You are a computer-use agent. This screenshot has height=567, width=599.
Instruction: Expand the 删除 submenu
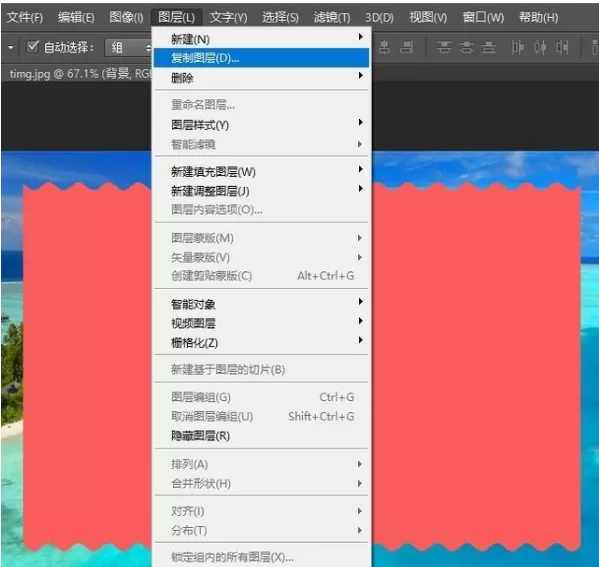[x=261, y=78]
